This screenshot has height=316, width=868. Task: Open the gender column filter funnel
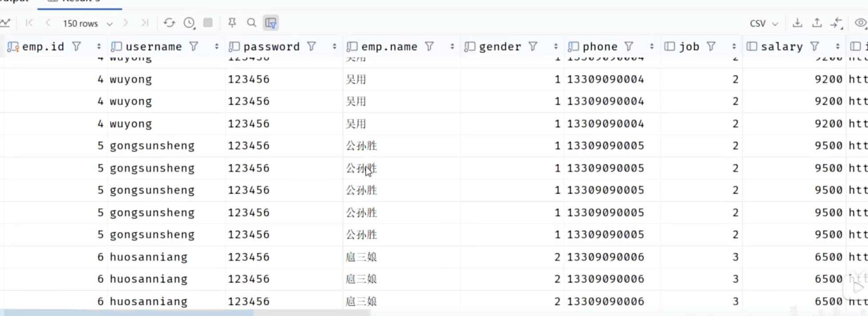(x=533, y=46)
